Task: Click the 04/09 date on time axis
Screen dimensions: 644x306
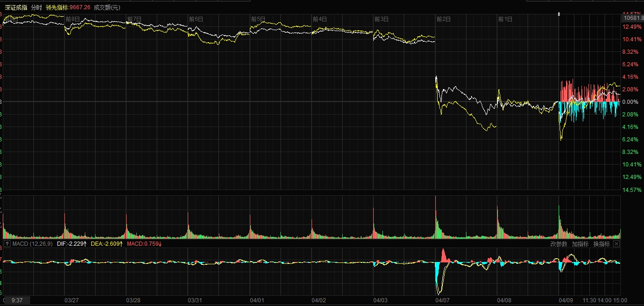Action: pyautogui.click(x=566, y=300)
